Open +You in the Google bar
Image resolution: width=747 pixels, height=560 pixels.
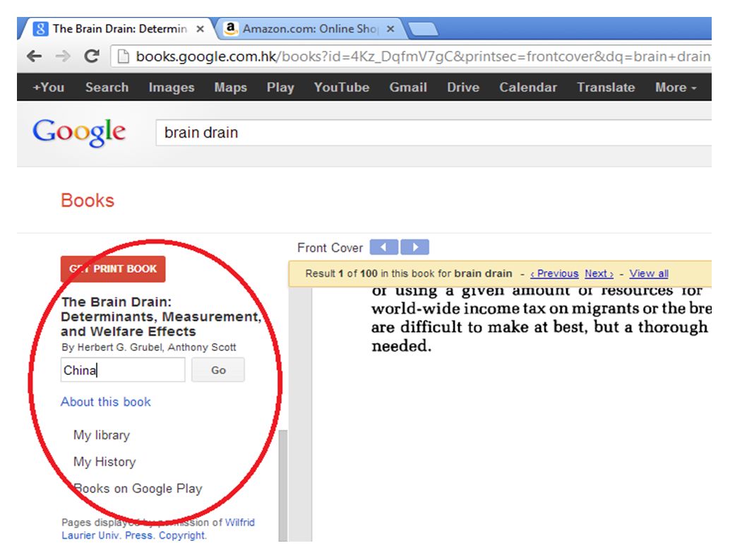49,88
